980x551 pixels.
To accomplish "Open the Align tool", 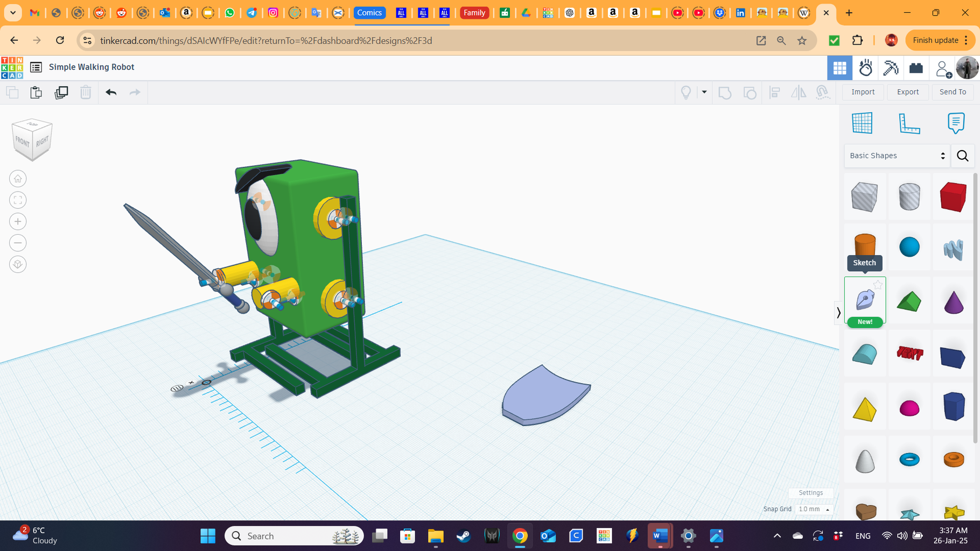I will pyautogui.click(x=775, y=92).
